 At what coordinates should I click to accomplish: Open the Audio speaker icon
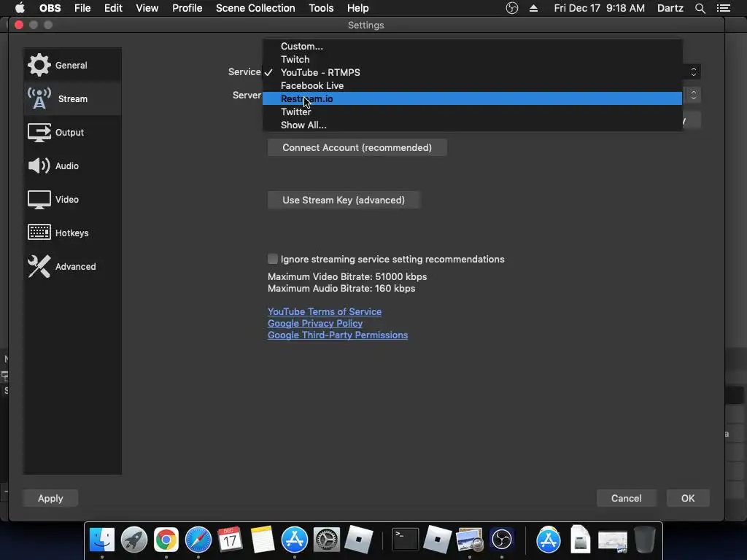tap(39, 166)
